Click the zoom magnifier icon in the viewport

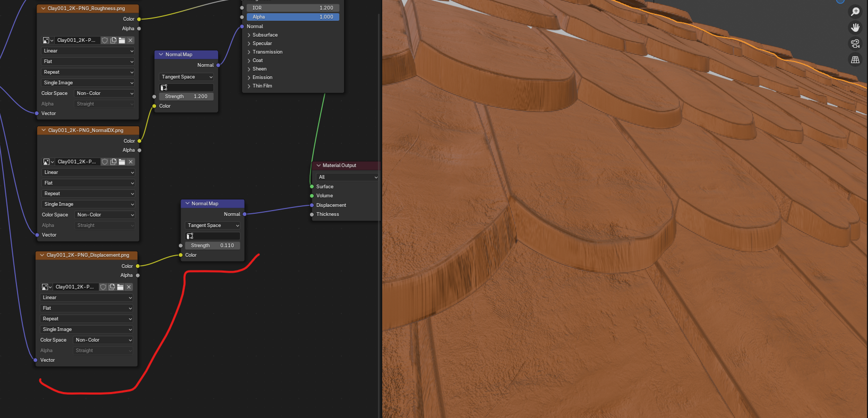[x=855, y=12]
